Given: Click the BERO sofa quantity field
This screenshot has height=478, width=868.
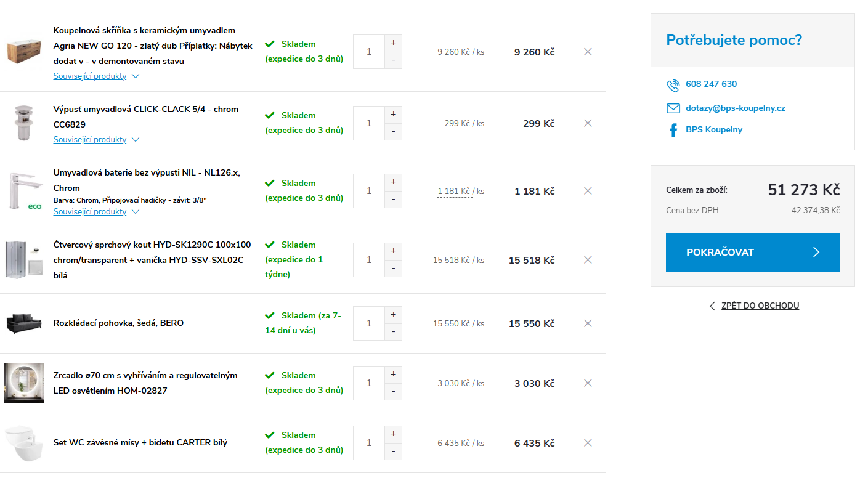Looking at the screenshot, I should pyautogui.click(x=369, y=323).
